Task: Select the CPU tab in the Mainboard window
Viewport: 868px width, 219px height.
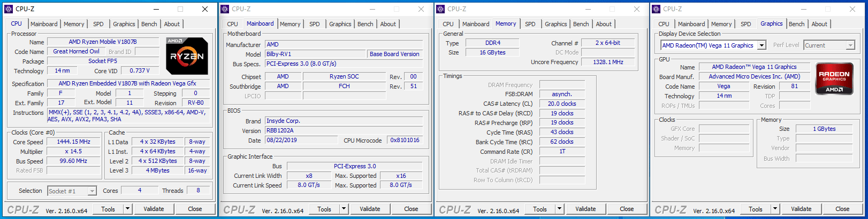Action: pyautogui.click(x=232, y=24)
